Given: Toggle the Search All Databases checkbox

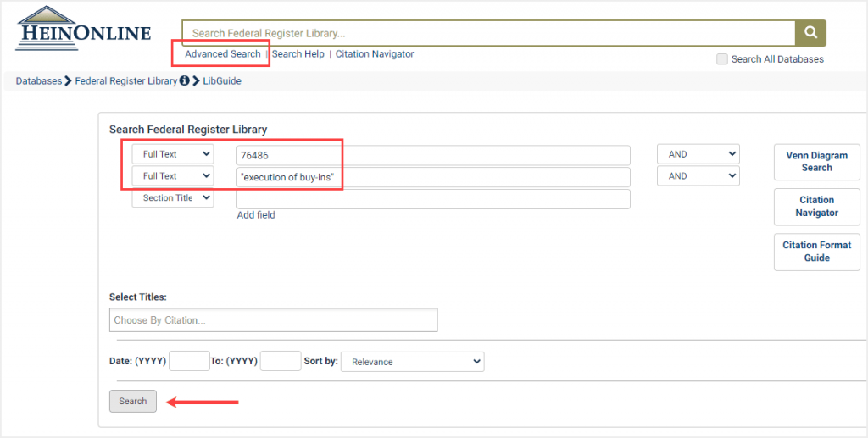Looking at the screenshot, I should point(722,59).
